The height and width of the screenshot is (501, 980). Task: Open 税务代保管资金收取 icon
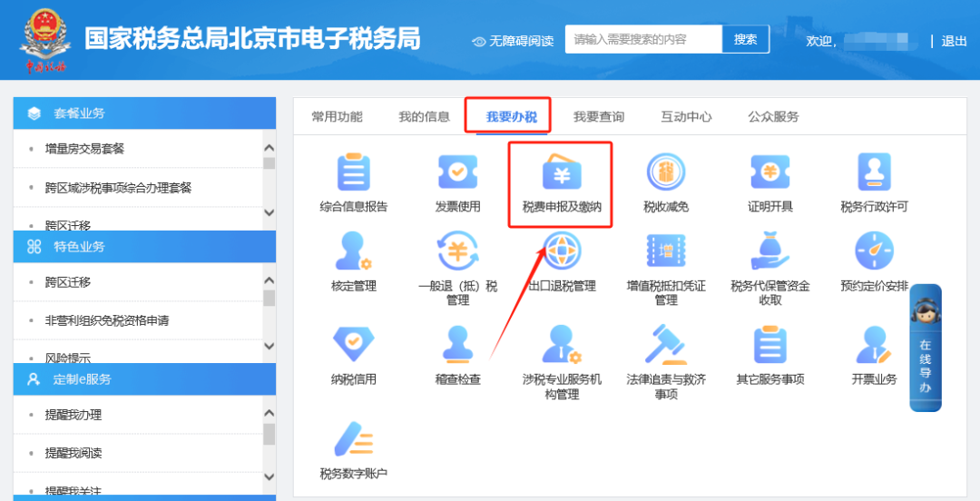click(x=770, y=250)
